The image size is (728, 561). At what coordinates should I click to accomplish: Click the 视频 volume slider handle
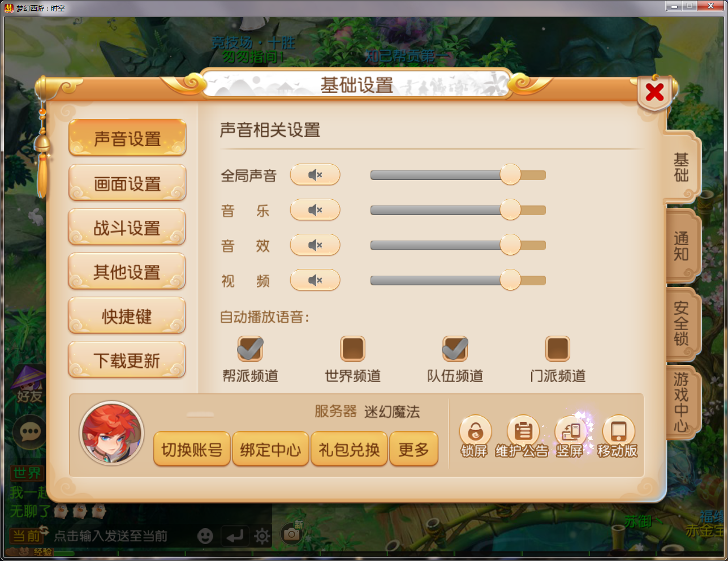[x=510, y=280]
